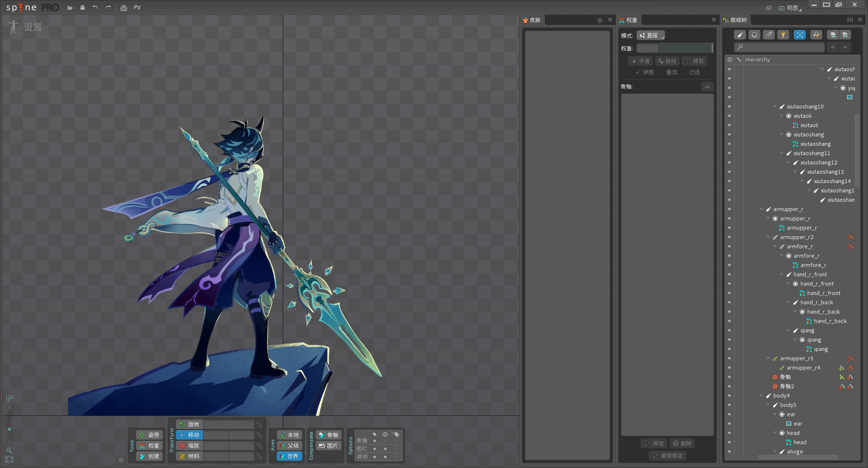This screenshot has width=868, height=468.
Task: Collapse ahoge tree node arrow
Action: (775, 451)
